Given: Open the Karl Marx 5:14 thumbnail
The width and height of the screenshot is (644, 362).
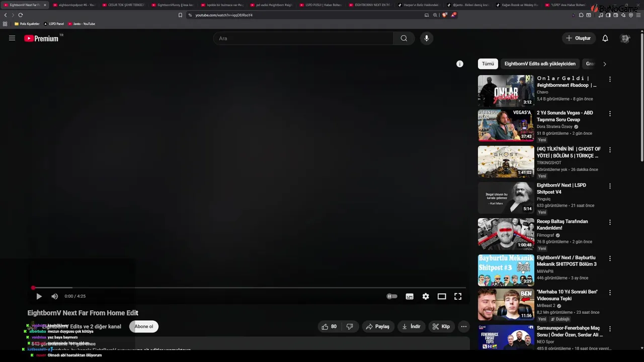Looking at the screenshot, I should [x=506, y=198].
